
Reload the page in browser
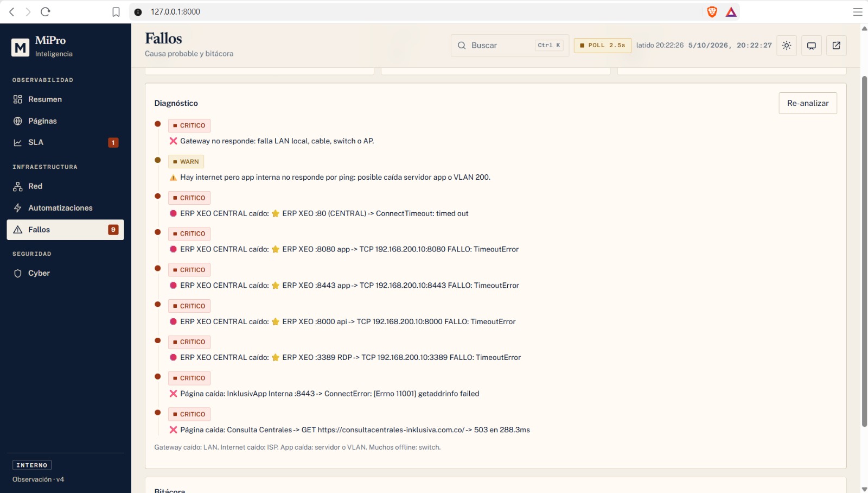pyautogui.click(x=46, y=12)
